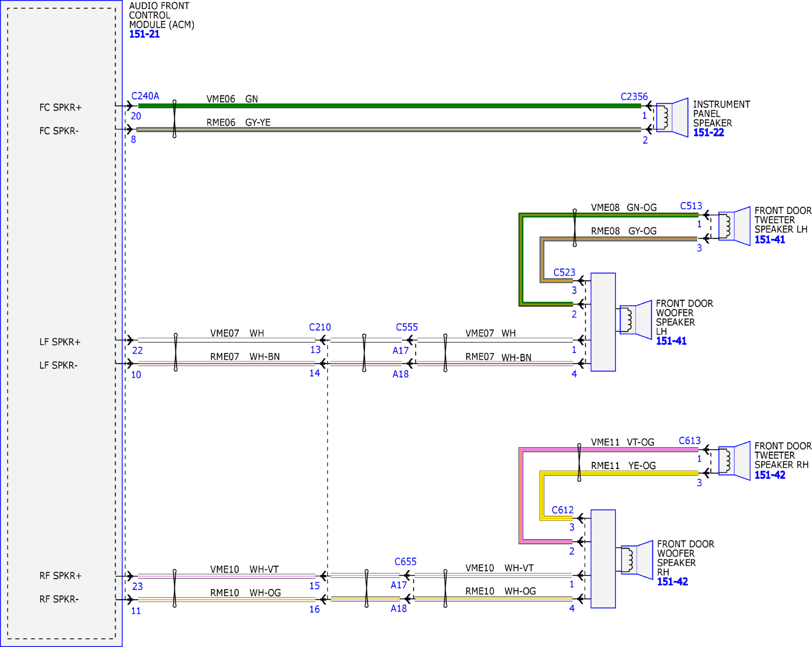The image size is (812, 647).
Task: Click the RF SPKR- pin label
Action: [59, 599]
